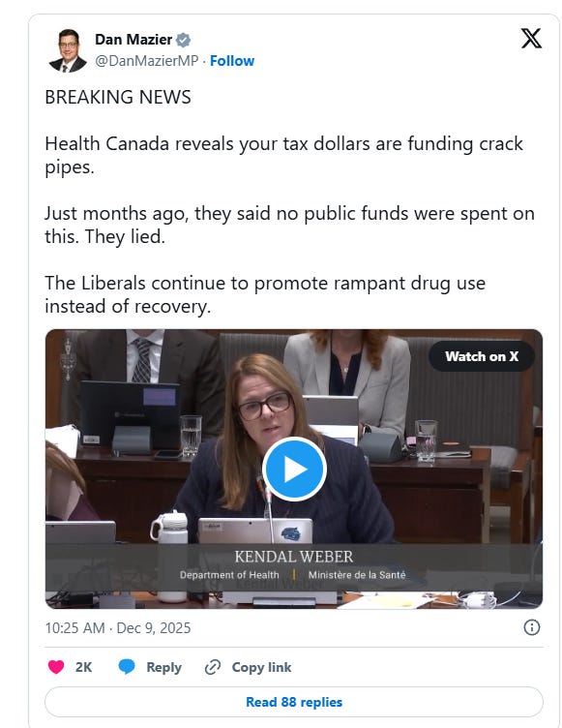This screenshot has width=562, height=728.
Task: Open the 10:25 AM Dec 9, 2025 timestamp
Action: 118,627
